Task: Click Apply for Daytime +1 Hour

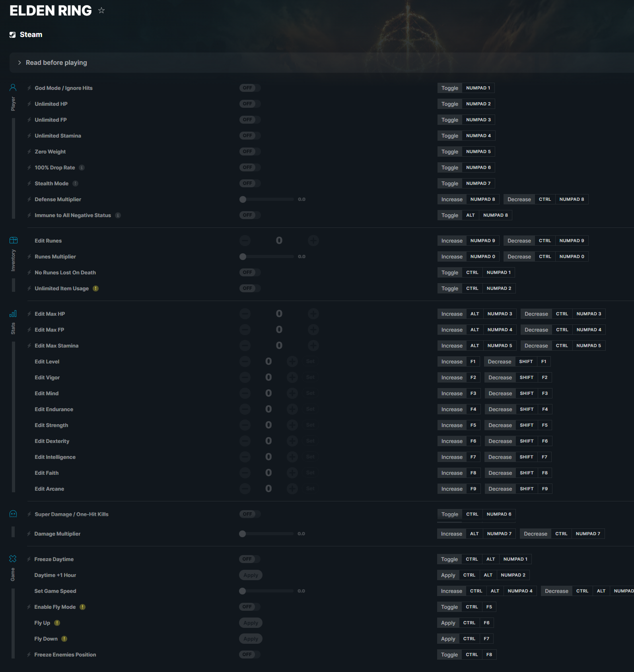Action: click(251, 575)
